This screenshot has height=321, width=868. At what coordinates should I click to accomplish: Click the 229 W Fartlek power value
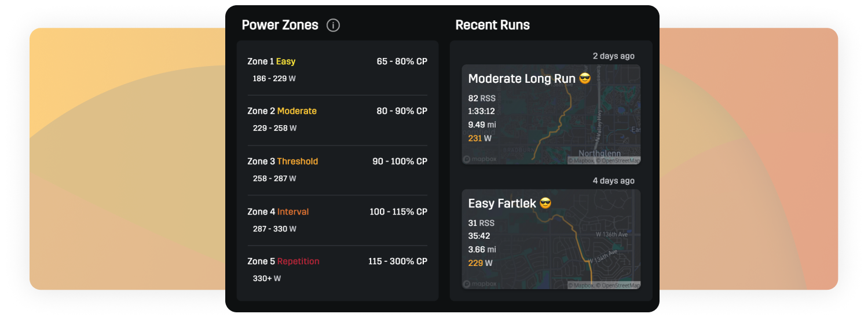[480, 263]
